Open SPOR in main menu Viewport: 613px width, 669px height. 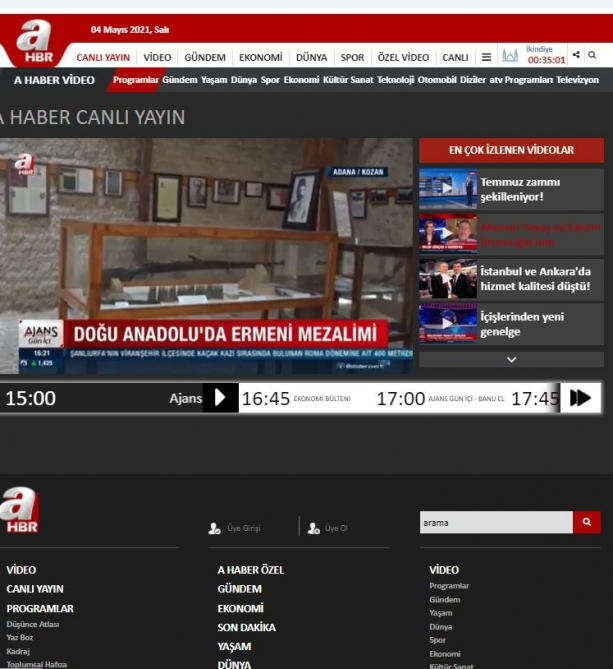[x=352, y=58]
